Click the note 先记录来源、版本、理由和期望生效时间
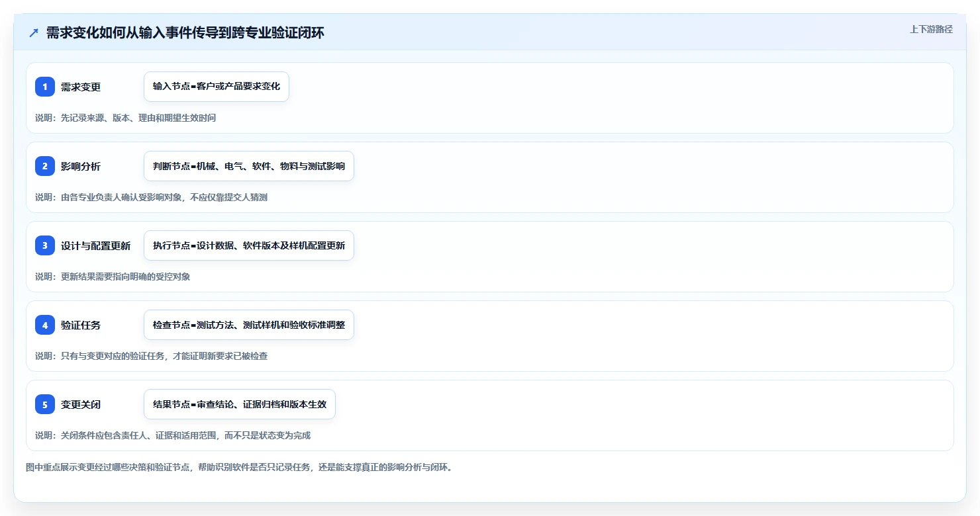The width and height of the screenshot is (980, 516). 125,118
